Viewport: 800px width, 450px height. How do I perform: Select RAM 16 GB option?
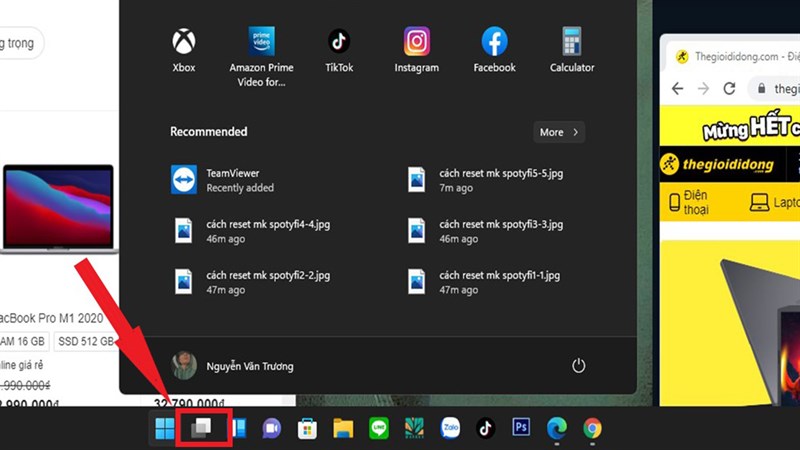tap(23, 341)
